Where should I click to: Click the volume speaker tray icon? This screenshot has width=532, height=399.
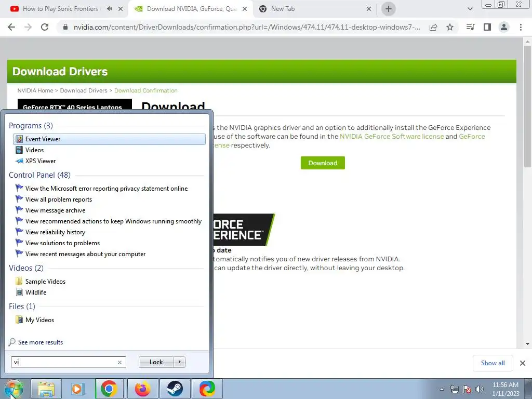coord(480,389)
